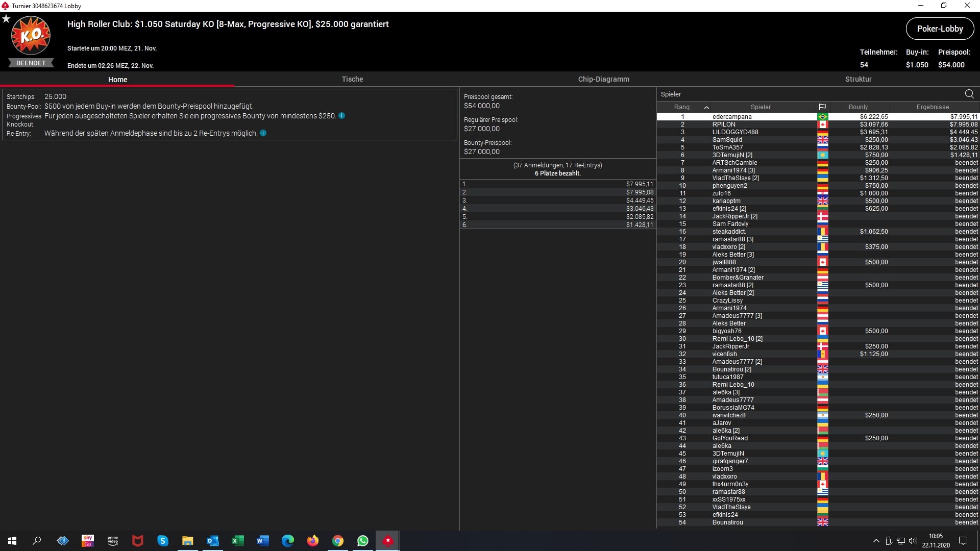Select player row edercampana
Screen dimensions: 980x551
tap(732, 117)
